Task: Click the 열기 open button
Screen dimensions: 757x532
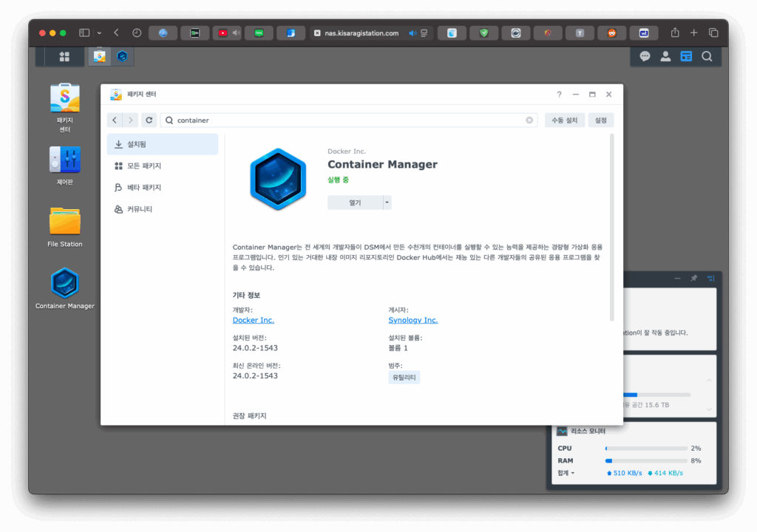Action: (x=356, y=202)
